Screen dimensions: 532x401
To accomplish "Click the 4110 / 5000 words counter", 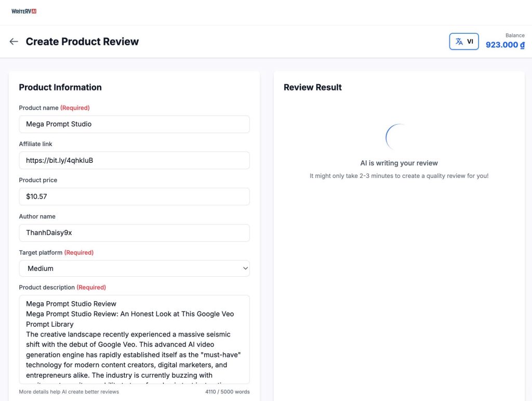I will tap(227, 392).
